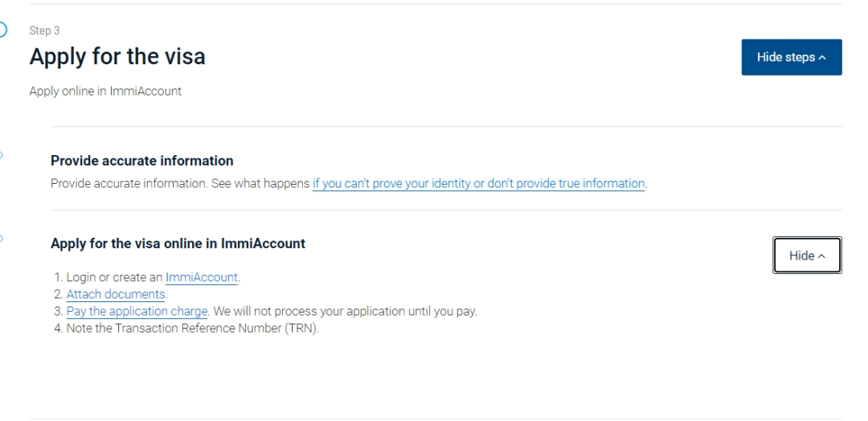Click the Step 3 circle marker

pos(2,31)
